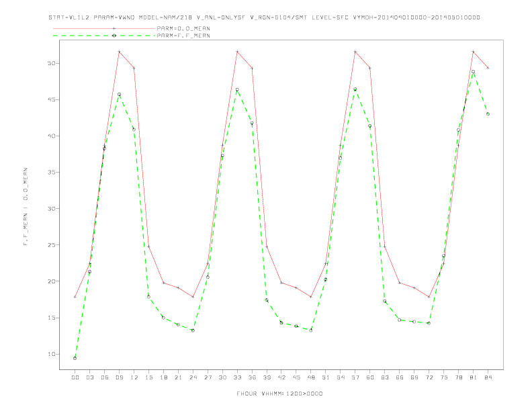Click x-axis tick label 66

pyautogui.click(x=400, y=377)
